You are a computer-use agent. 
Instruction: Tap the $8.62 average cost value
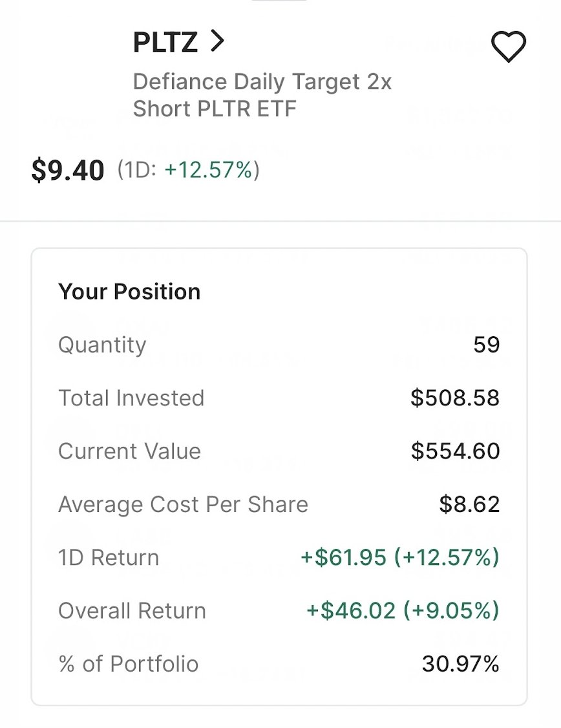pos(469,505)
